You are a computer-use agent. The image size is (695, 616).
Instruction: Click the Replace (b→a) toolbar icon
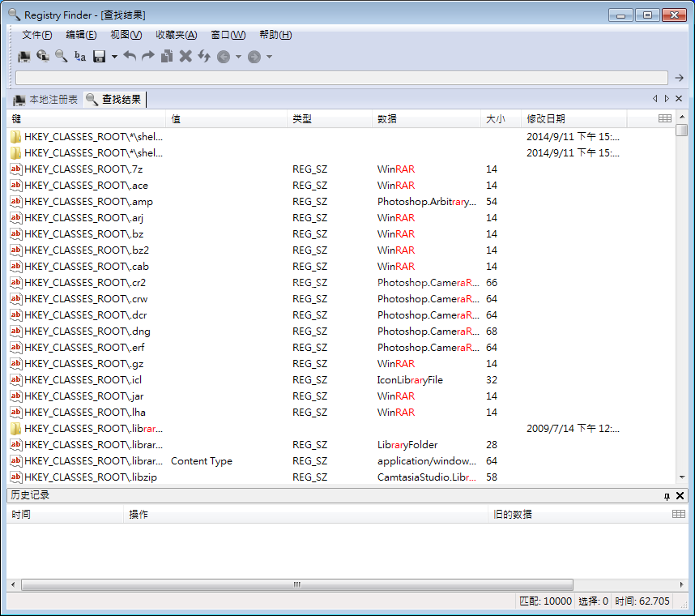point(80,56)
